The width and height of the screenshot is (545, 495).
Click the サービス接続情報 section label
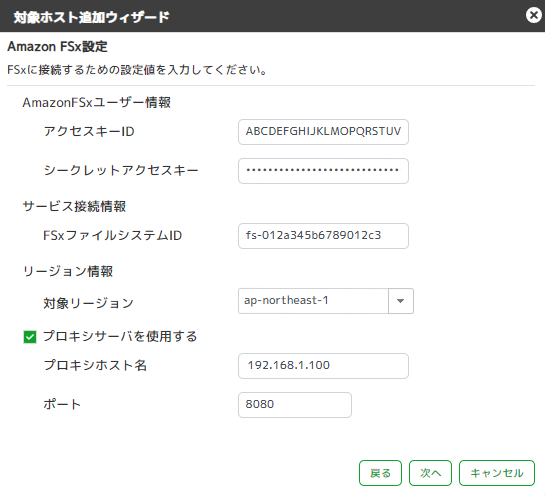[x=74, y=206]
